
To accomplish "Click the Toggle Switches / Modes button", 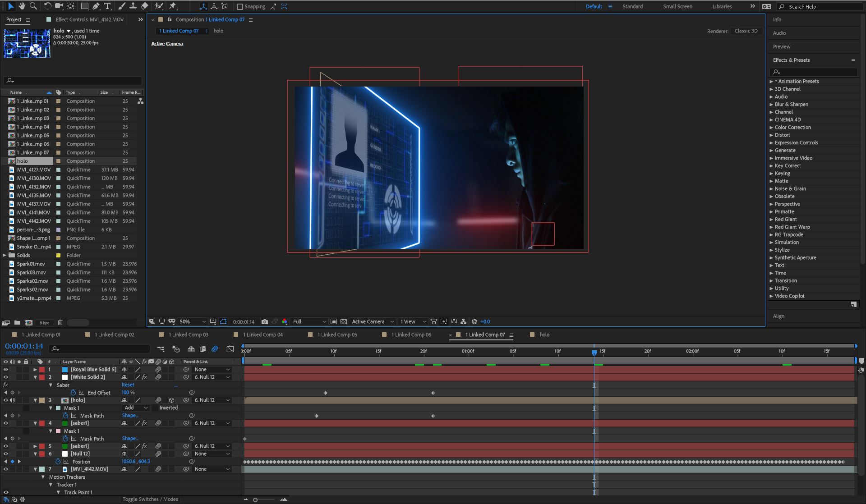I will [x=150, y=499].
